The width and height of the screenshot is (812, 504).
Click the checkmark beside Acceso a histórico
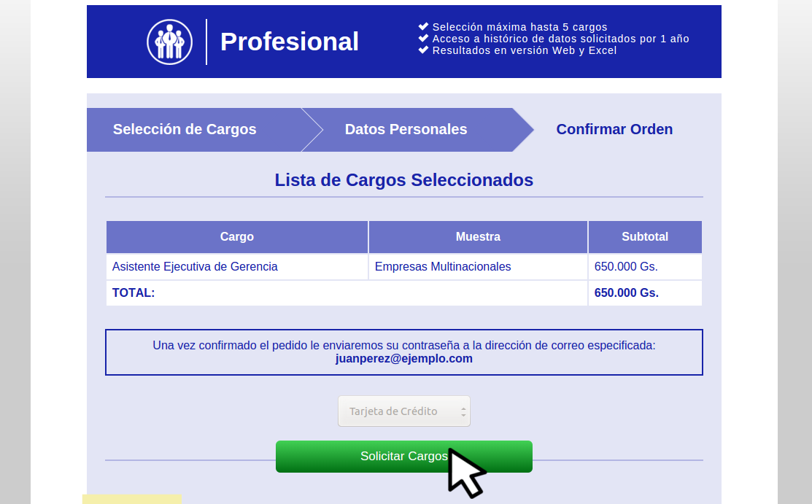424,39
